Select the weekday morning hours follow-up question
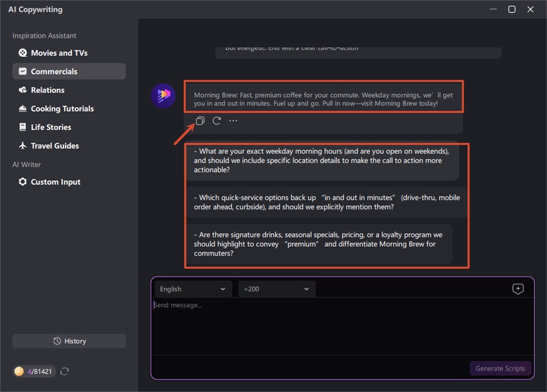 tap(322, 161)
